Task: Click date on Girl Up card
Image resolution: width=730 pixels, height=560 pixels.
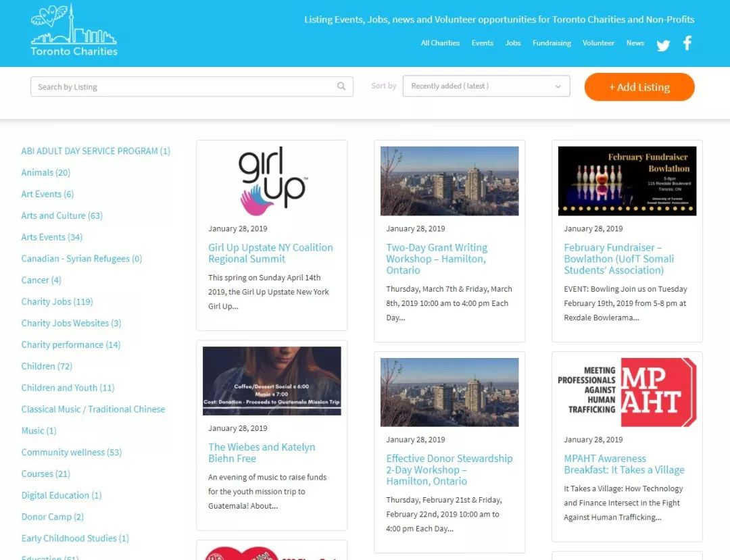Action: (x=237, y=228)
